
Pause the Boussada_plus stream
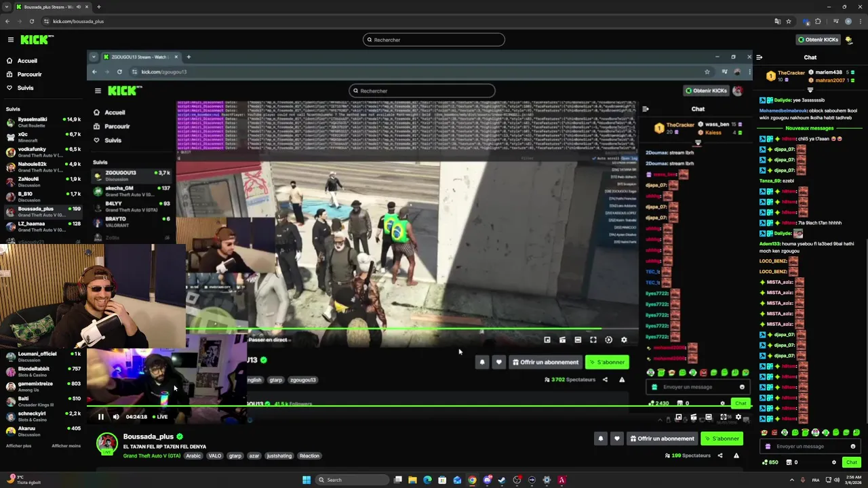pyautogui.click(x=100, y=417)
